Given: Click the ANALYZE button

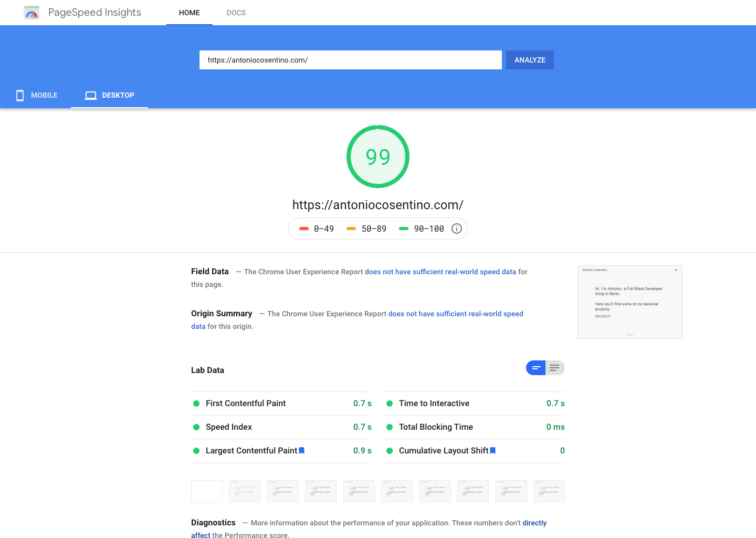Looking at the screenshot, I should 530,60.
